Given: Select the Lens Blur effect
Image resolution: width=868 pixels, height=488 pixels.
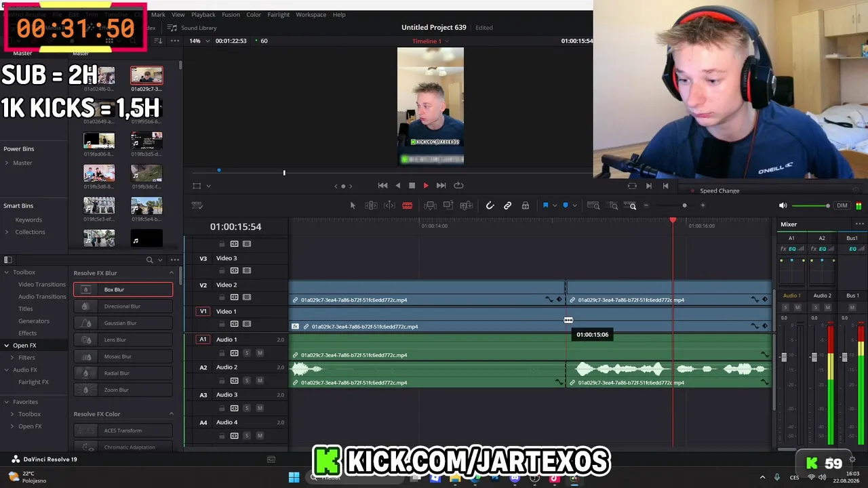Looking at the screenshot, I should pos(123,340).
